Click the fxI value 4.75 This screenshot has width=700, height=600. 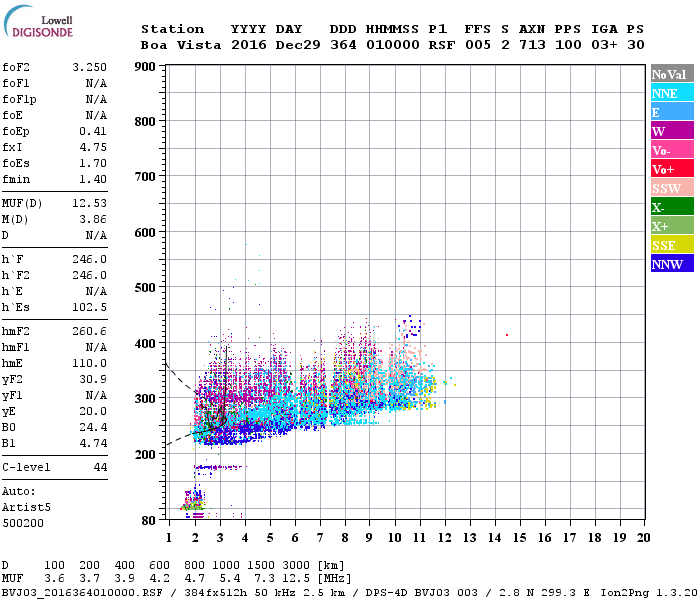[x=93, y=147]
